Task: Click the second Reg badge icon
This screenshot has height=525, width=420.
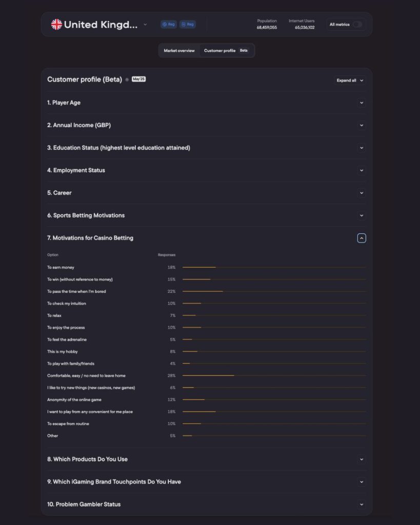Action: [x=187, y=24]
